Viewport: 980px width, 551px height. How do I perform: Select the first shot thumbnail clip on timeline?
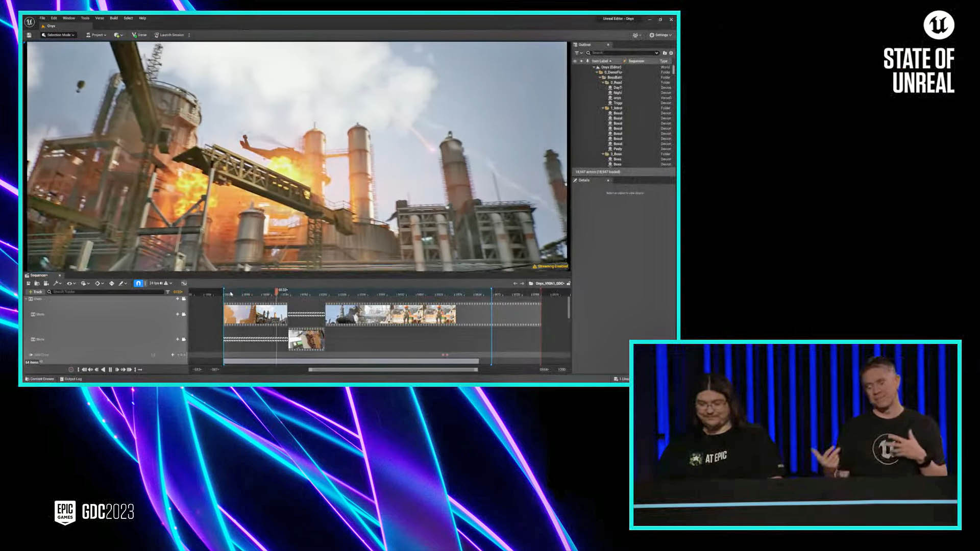(255, 315)
